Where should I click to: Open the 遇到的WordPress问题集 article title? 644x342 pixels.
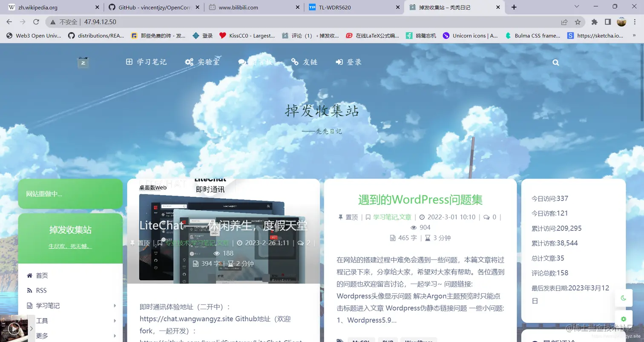click(x=420, y=200)
